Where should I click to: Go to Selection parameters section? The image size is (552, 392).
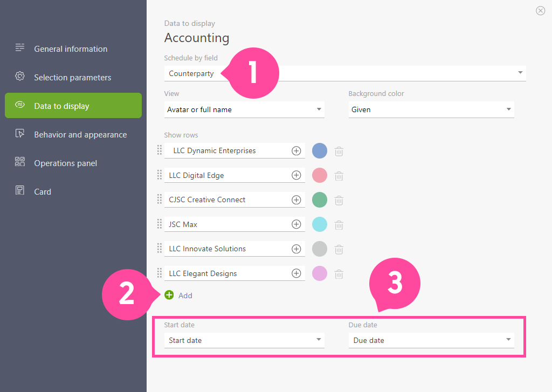[x=73, y=78]
